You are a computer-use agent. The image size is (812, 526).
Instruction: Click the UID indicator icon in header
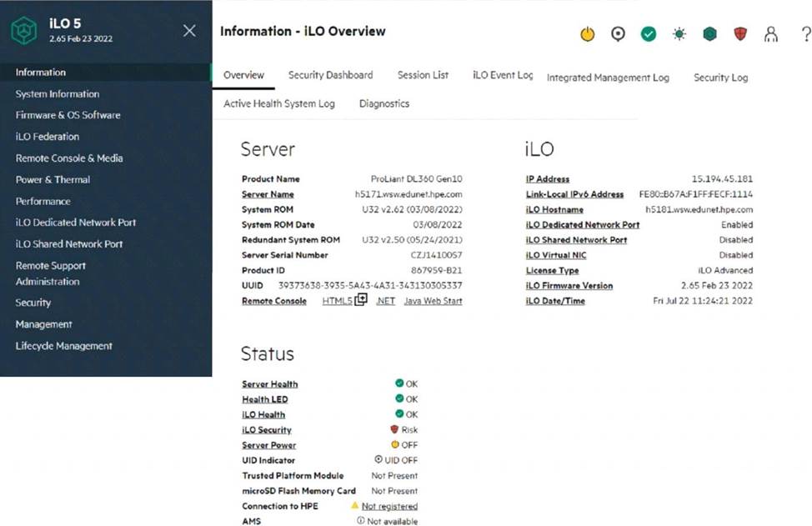[x=618, y=34]
